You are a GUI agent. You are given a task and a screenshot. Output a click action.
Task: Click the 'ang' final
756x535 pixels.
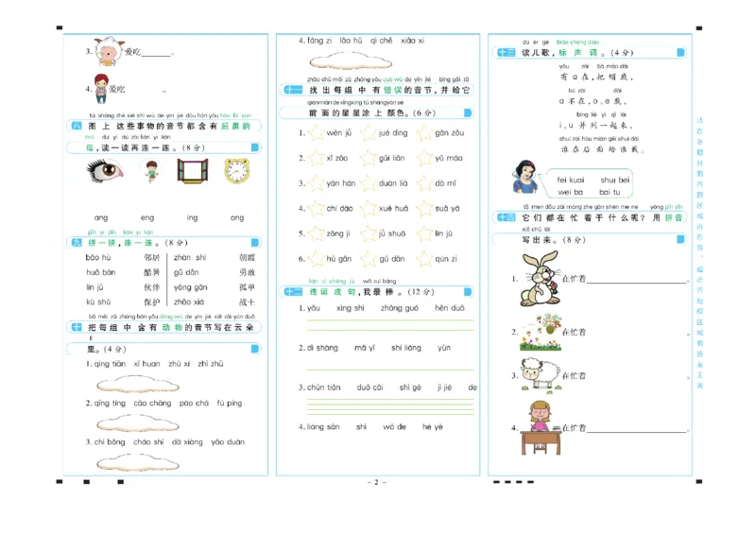(x=101, y=218)
